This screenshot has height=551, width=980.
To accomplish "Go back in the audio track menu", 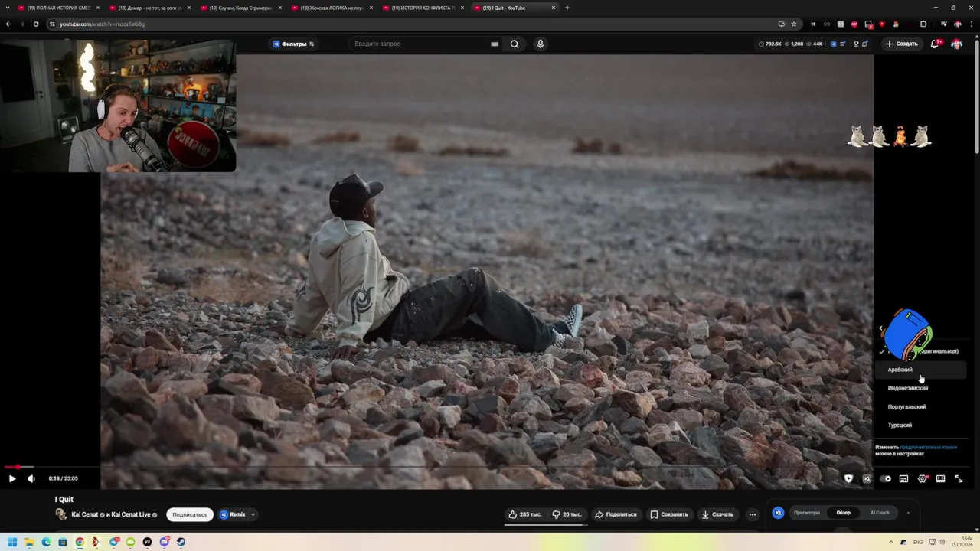I will [881, 328].
